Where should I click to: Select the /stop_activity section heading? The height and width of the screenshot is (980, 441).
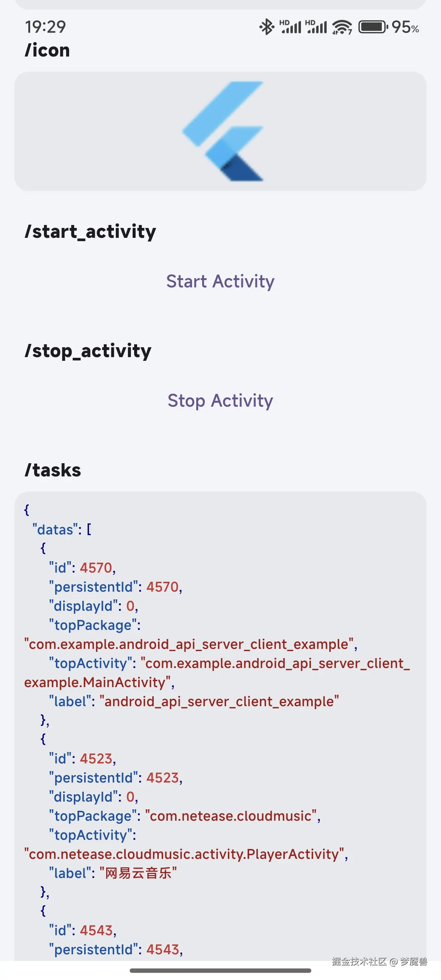(x=88, y=351)
